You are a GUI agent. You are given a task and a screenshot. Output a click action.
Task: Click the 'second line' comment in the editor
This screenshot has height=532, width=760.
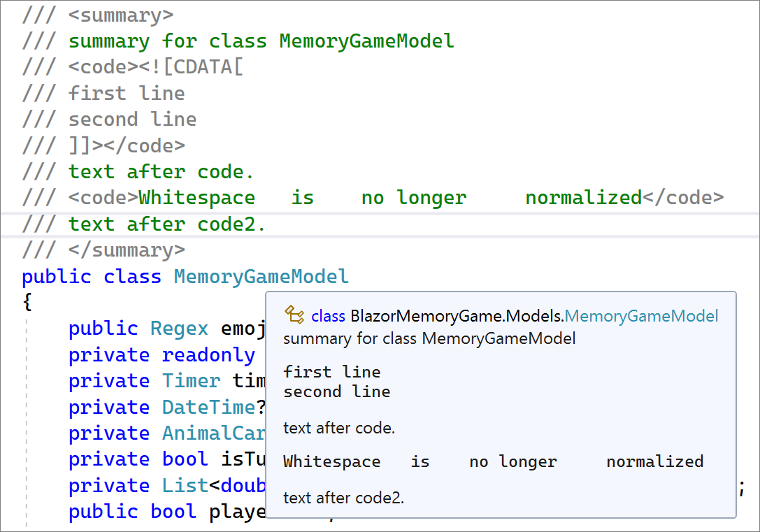coord(133,119)
